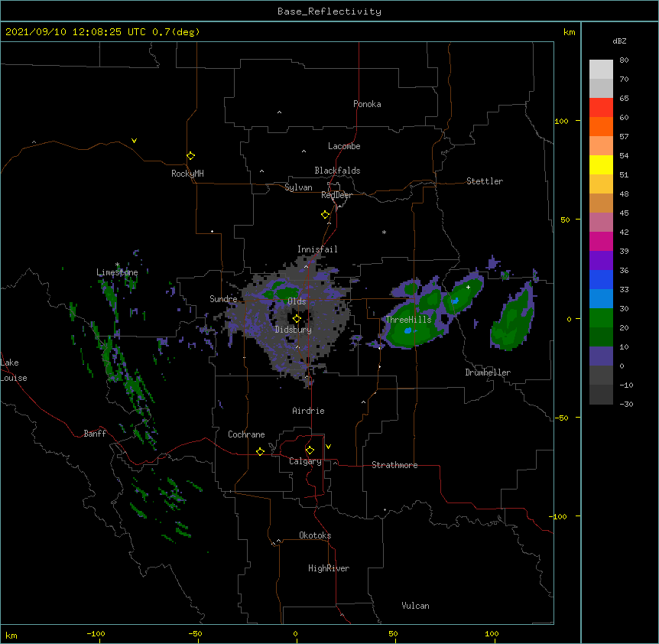Click the Strathmore town label

394,465
